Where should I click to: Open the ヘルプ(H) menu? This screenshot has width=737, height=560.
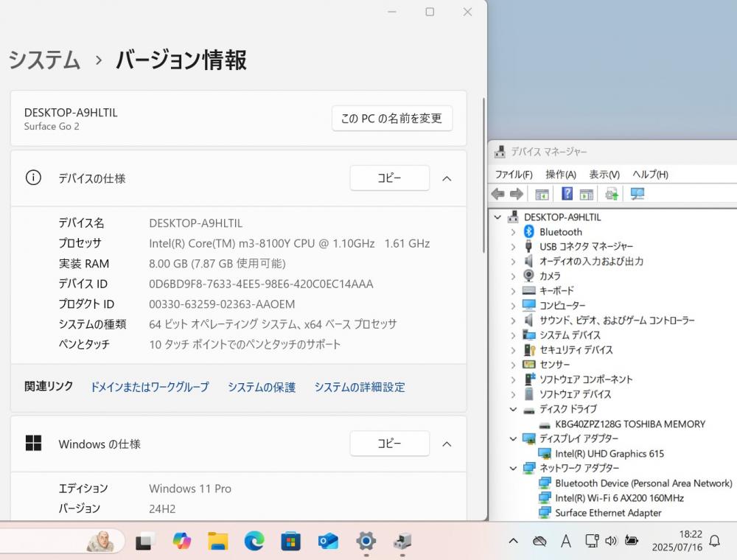pyautogui.click(x=650, y=175)
